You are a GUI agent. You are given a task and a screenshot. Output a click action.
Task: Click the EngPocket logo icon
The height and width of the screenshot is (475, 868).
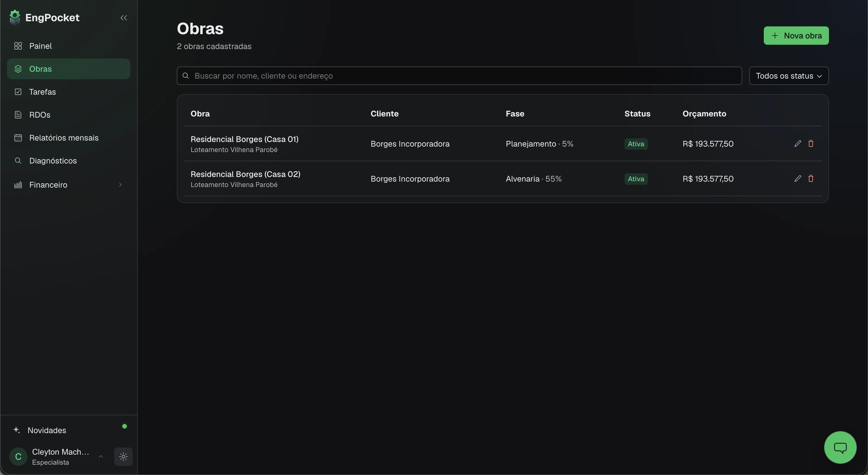coord(15,17)
